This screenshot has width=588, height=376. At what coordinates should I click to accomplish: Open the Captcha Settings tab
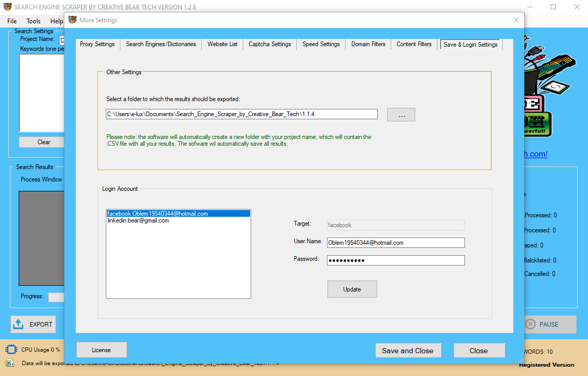pos(269,44)
